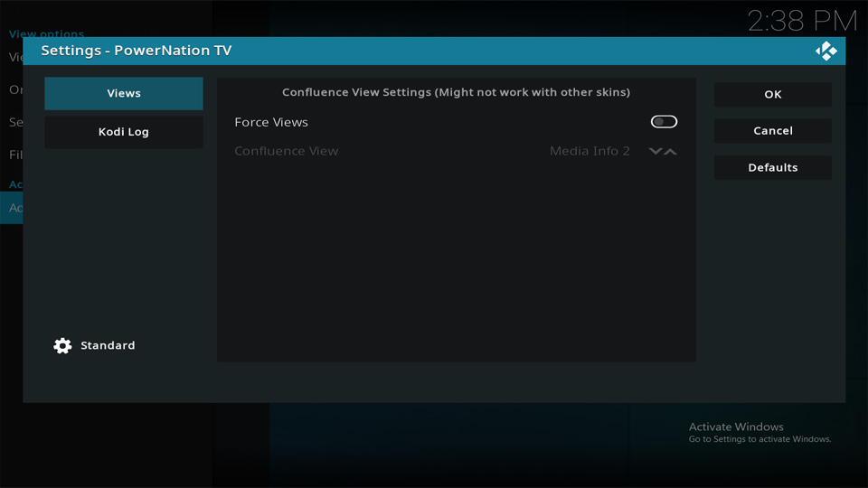This screenshot has width=868, height=488.
Task: Click the Settings - PowerNation TV title
Action: pos(137,51)
